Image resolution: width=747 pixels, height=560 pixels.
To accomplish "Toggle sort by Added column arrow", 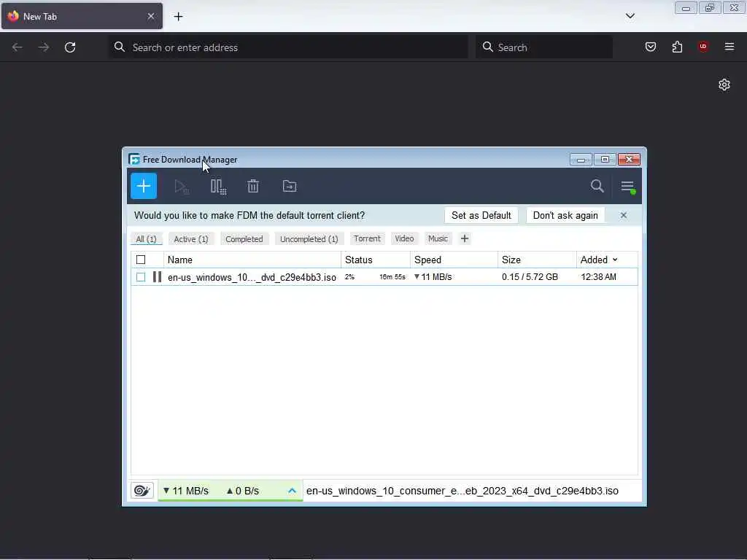I will (615, 260).
